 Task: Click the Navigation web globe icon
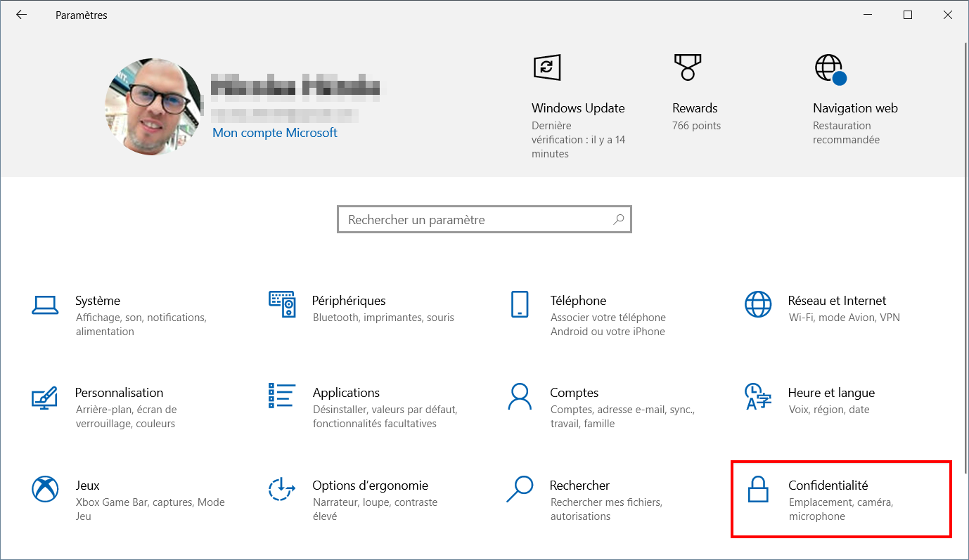point(830,69)
